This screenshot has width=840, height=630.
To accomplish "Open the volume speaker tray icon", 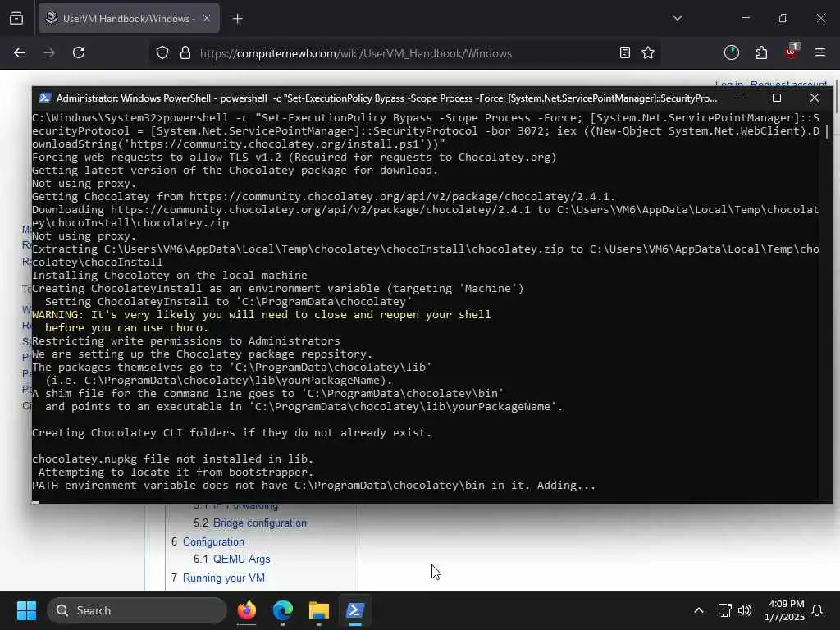I will (x=745, y=610).
